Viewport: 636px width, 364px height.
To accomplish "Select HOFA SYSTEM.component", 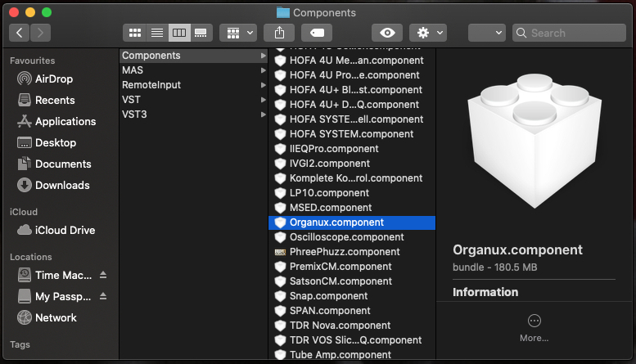I will click(x=352, y=134).
